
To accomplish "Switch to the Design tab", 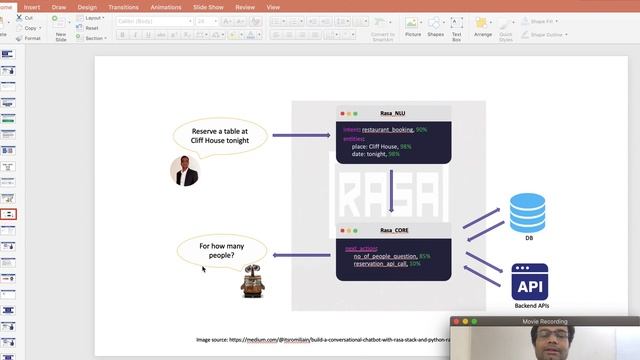I will click(x=87, y=7).
